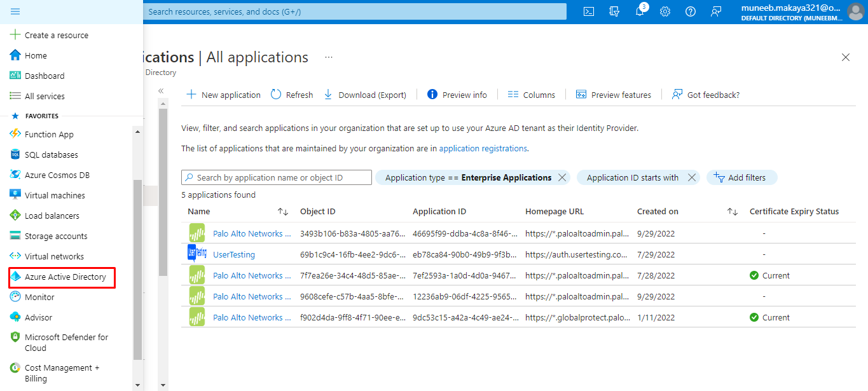
Task: Collapse the portal hamburger menu
Action: pyautogui.click(x=15, y=11)
